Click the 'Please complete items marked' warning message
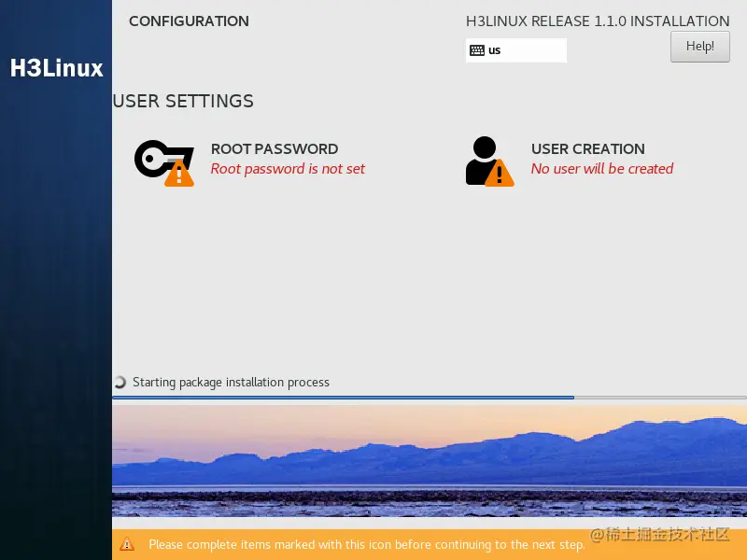 (367, 544)
